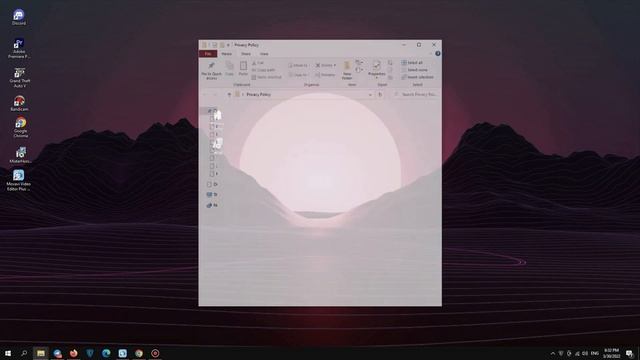Click the Rename command in the ribbon
640x360 pixels.
[325, 75]
